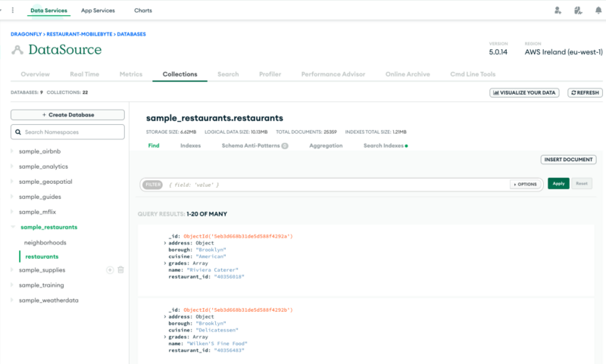606x364 pixels.
Task: Open the user activity icon in top right
Action: pyautogui.click(x=578, y=11)
